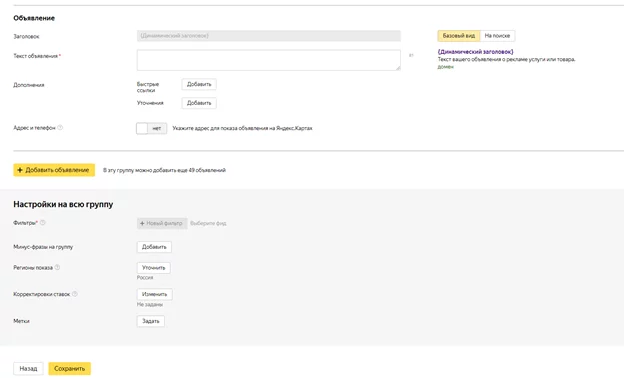This screenshot has height=378, width=624.
Task: Focus the ad text input field
Action: [269, 60]
